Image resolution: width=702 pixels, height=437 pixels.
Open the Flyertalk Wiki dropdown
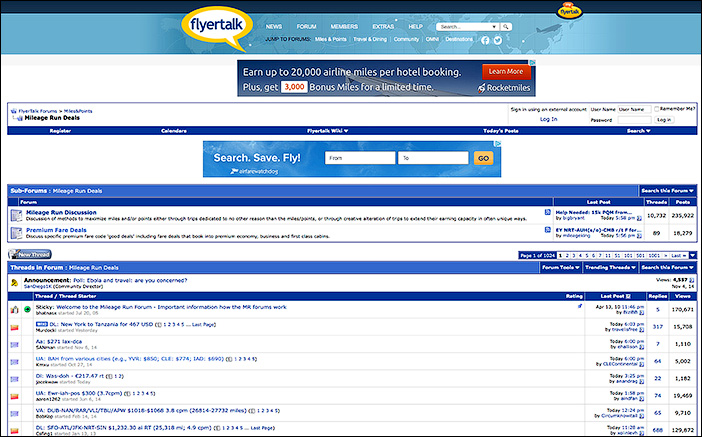(327, 131)
